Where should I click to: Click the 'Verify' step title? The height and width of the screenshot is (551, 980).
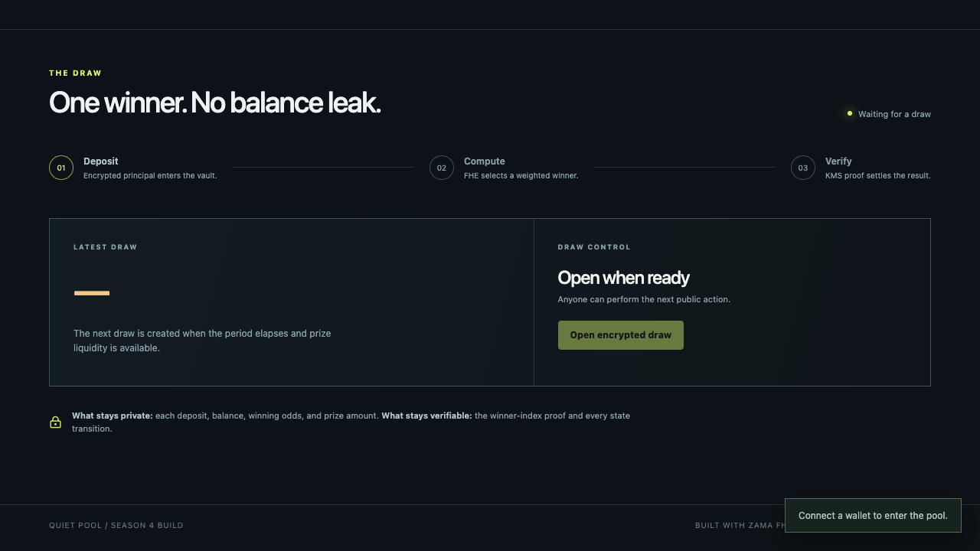coord(838,161)
